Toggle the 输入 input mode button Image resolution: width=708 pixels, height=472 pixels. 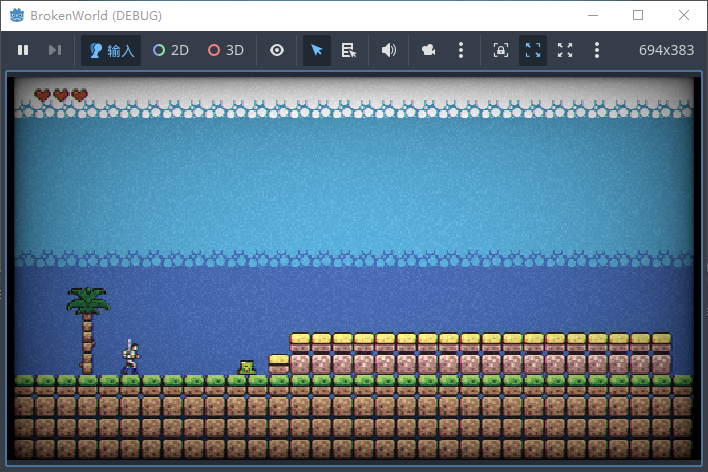(x=111, y=50)
